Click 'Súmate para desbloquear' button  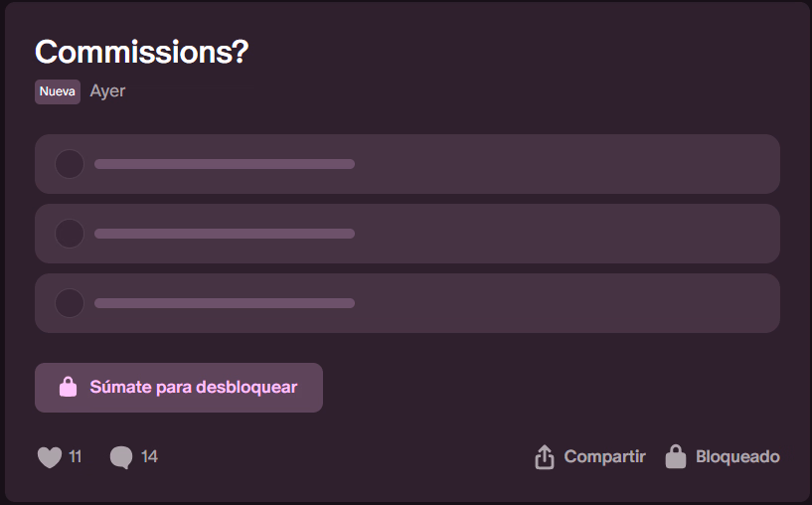pyautogui.click(x=179, y=388)
